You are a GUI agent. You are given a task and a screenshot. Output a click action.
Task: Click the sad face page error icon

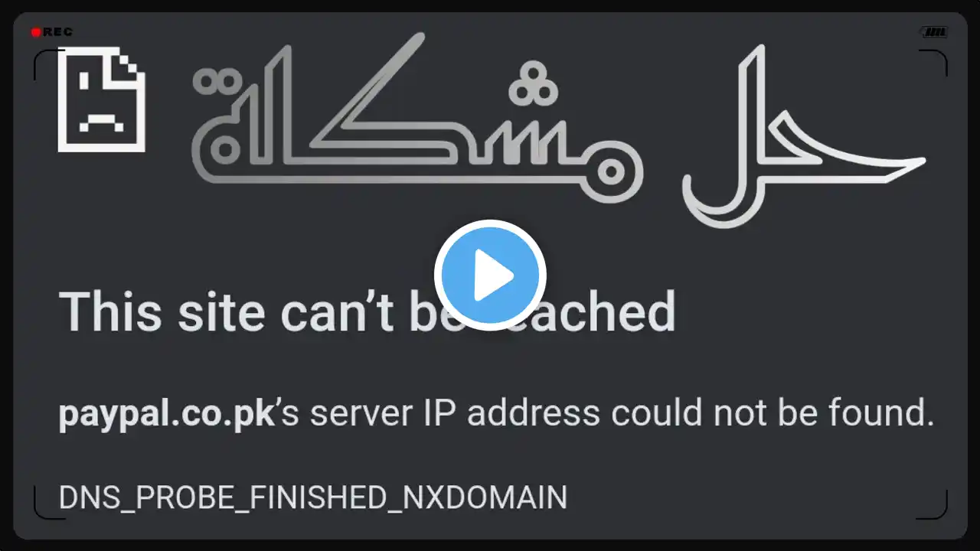(x=102, y=99)
